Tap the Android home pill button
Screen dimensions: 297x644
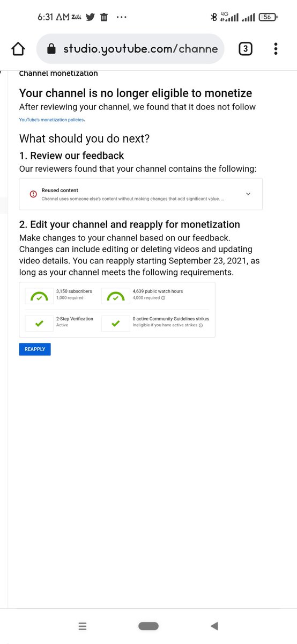pos(148,626)
